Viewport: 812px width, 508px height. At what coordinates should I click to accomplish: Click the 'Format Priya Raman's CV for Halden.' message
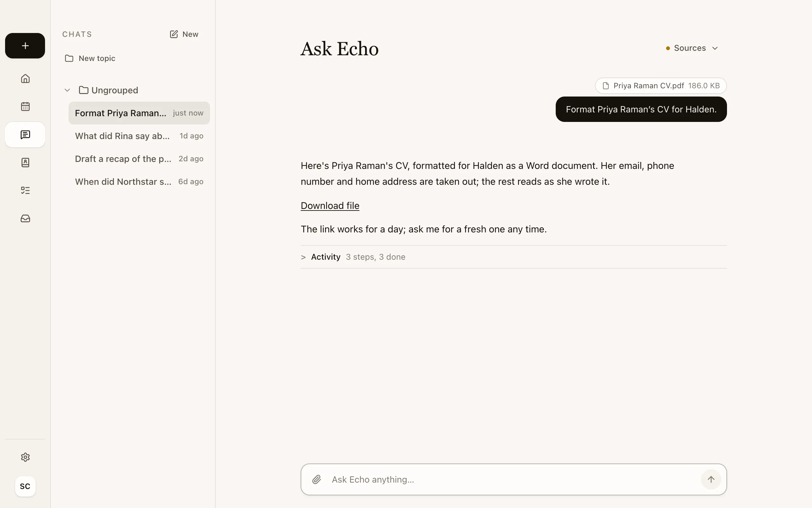click(641, 110)
